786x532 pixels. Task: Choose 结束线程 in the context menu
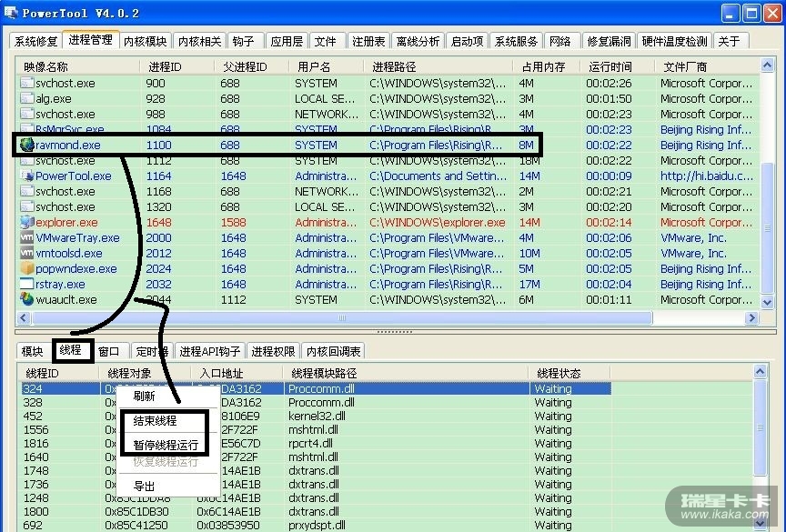point(168,421)
